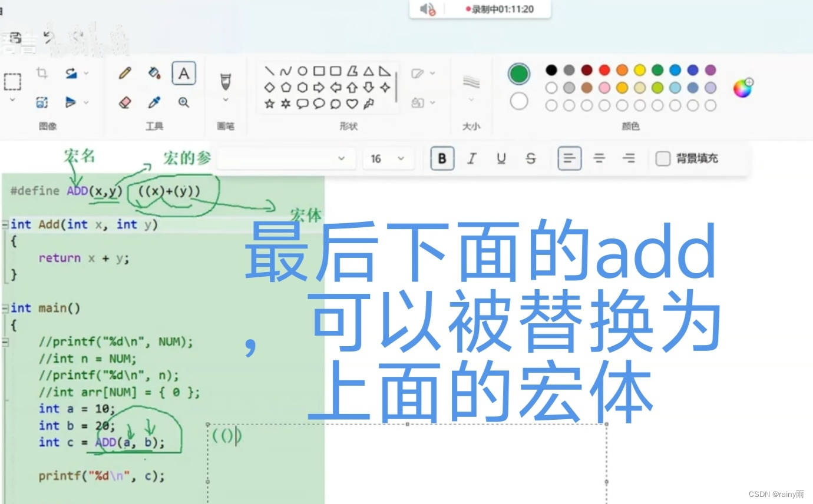This screenshot has width=813, height=504.
Task: Expand the Rotate options dropdown
Action: point(87,73)
